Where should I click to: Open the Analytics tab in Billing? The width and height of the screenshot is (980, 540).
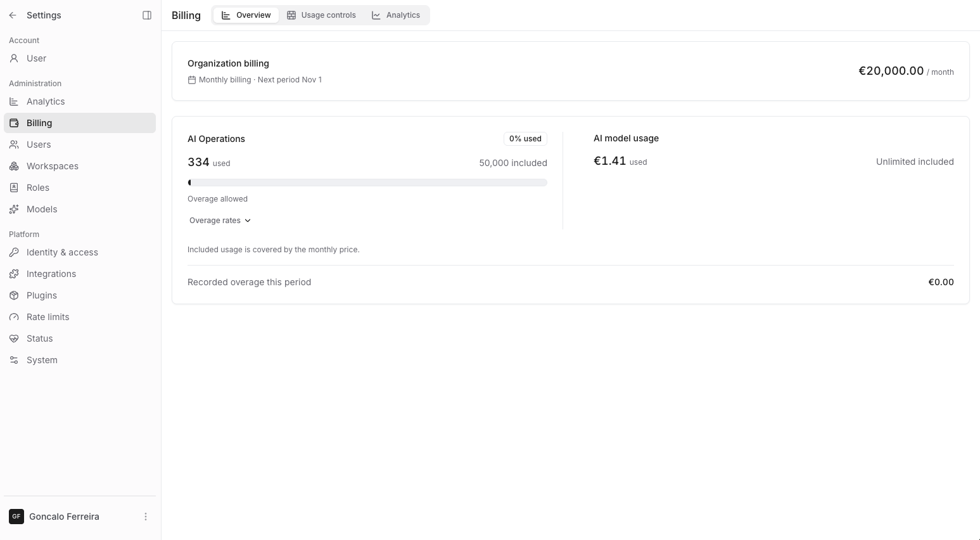(396, 15)
